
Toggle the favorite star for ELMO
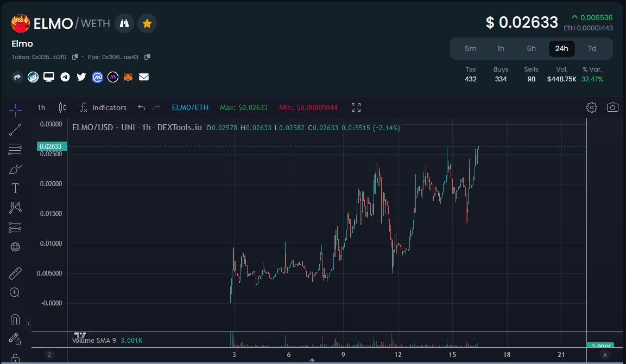coord(147,23)
